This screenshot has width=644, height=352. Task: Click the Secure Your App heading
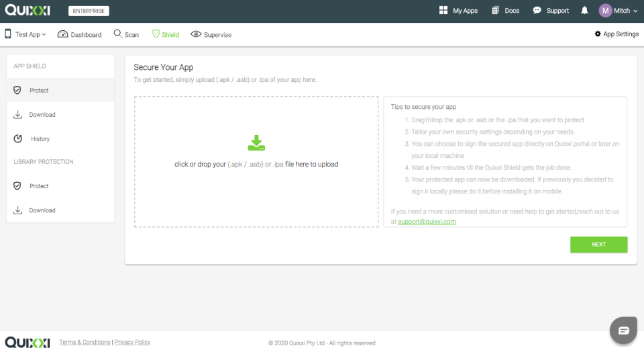(164, 67)
